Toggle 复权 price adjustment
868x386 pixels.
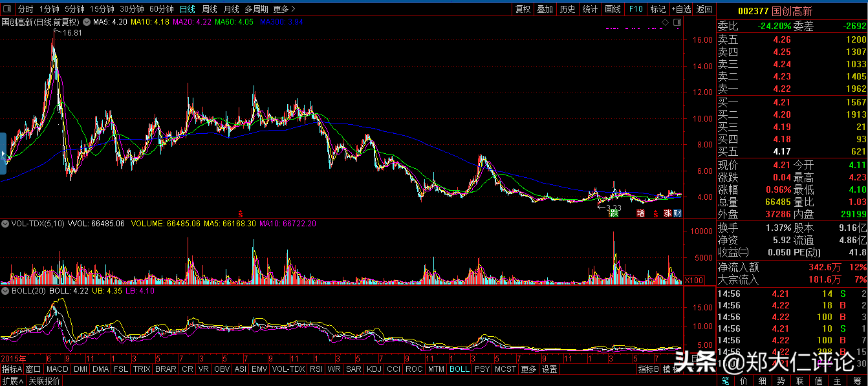click(523, 9)
